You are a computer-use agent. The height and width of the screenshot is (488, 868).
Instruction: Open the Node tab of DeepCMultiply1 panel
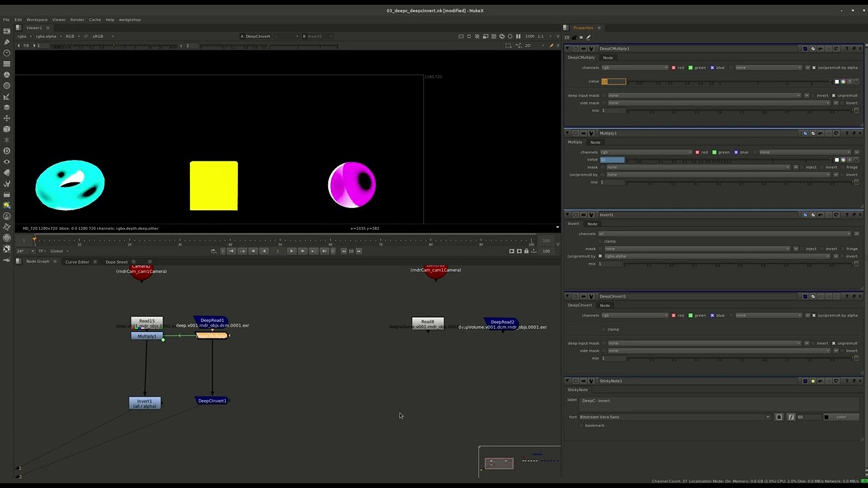(608, 58)
